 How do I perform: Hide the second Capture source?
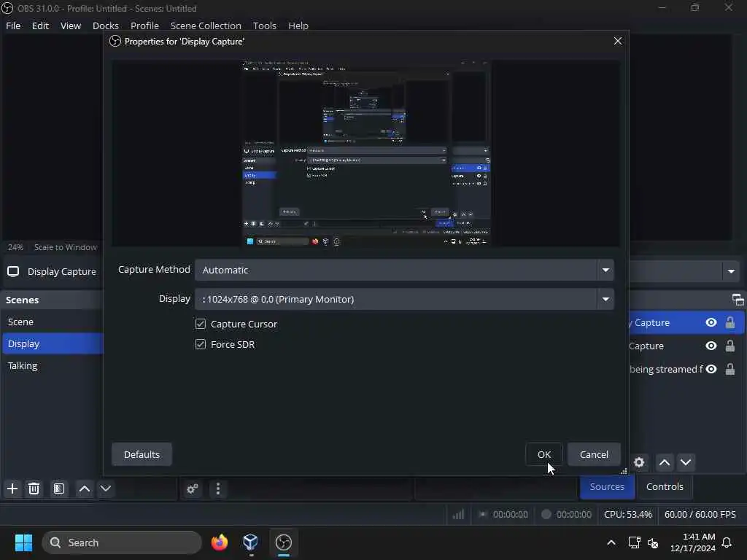click(x=711, y=346)
